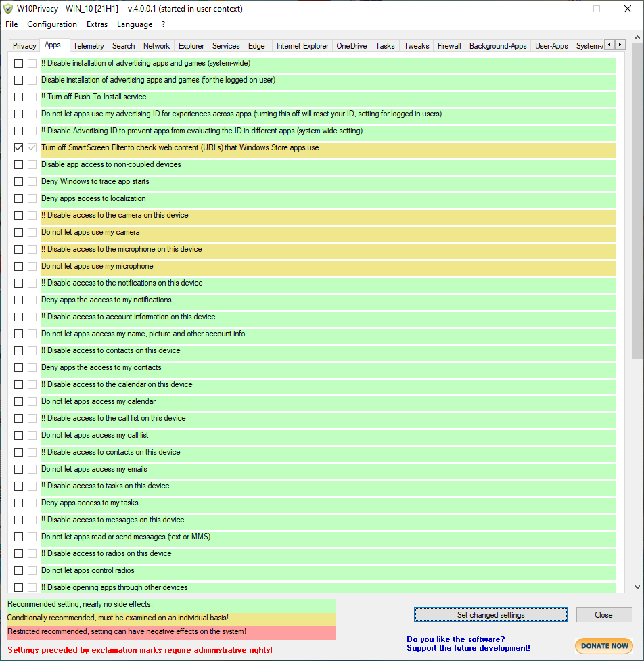The image size is (644, 661).
Task: Switch to the Telemetry tab
Action: tap(88, 46)
